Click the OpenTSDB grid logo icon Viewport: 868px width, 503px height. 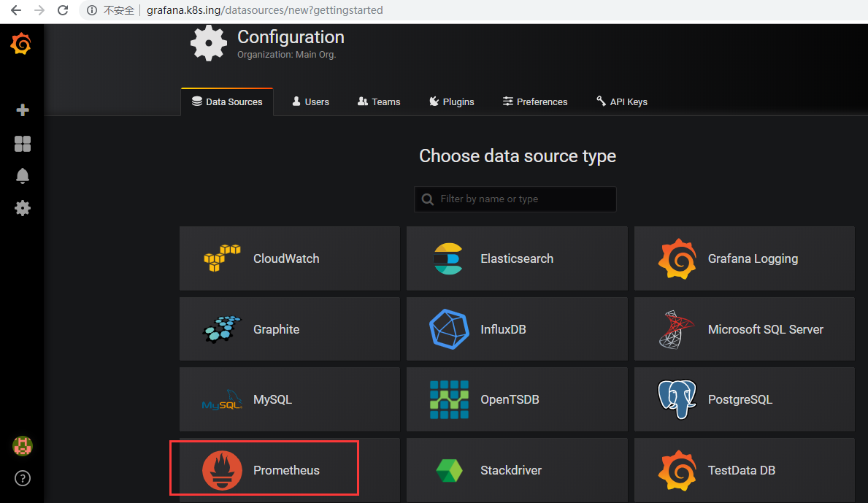[449, 399]
